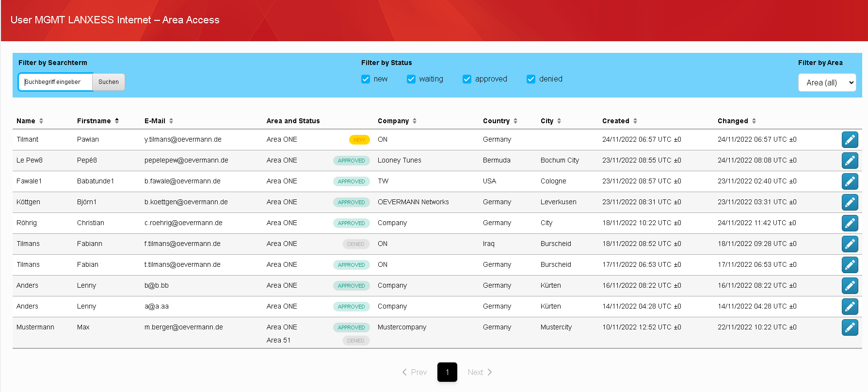Viewport: 868px width, 392px height.
Task: Edit the b@b.bb Anders Lenny entry
Action: pos(850,286)
